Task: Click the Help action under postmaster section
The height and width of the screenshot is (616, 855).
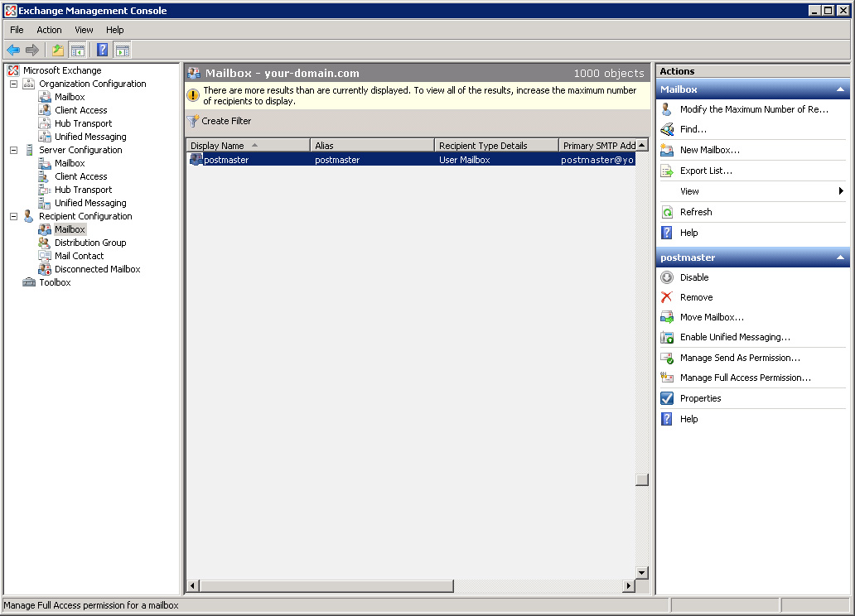Action: (x=688, y=419)
